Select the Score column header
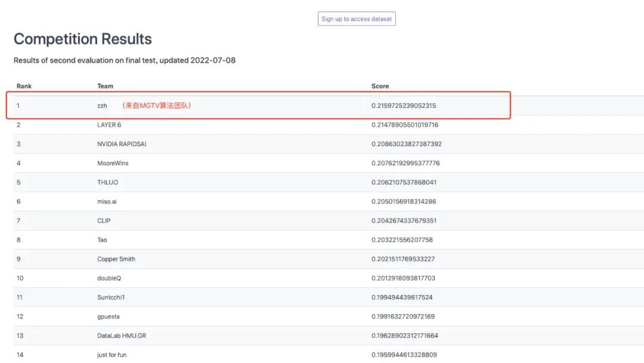 coord(380,87)
